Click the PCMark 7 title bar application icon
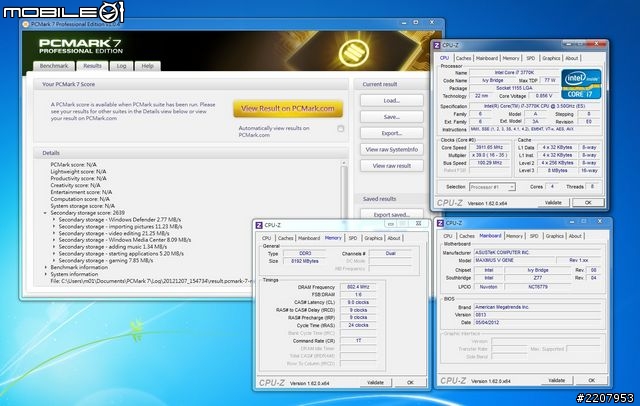Viewport: 640px width, 406px height. tap(26, 24)
